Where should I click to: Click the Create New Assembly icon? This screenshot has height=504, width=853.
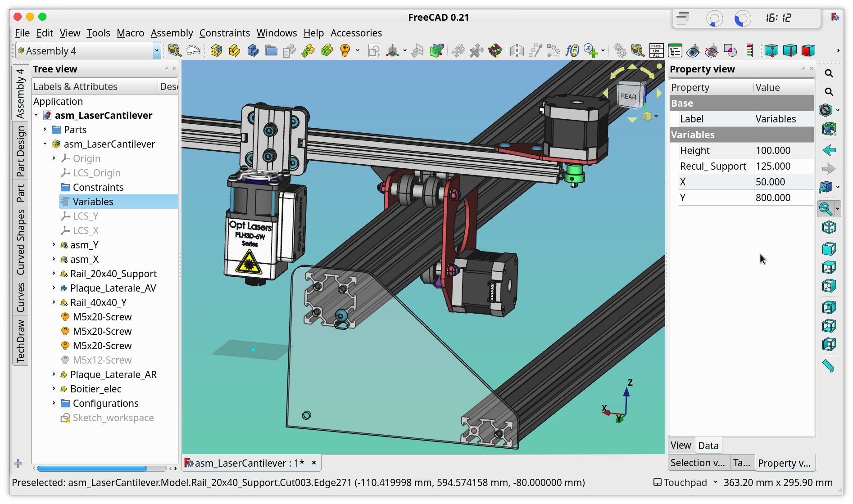click(x=216, y=50)
